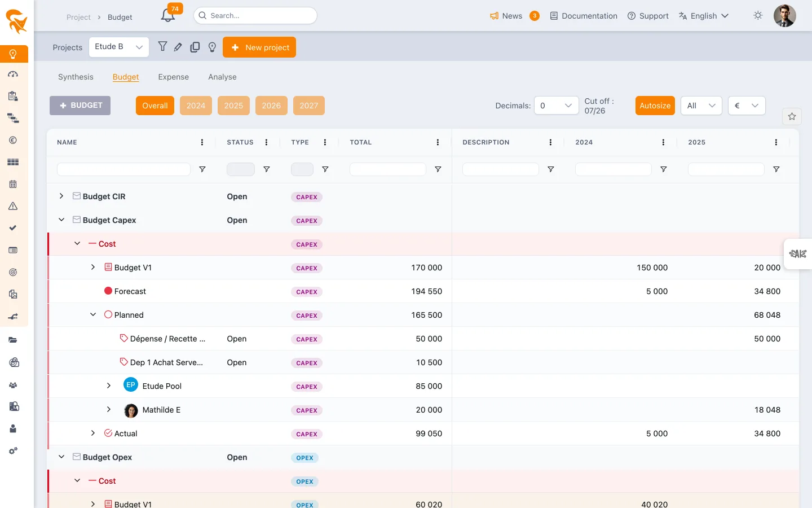Click the pencil edit project icon
The height and width of the screenshot is (508, 812).
pyautogui.click(x=178, y=47)
